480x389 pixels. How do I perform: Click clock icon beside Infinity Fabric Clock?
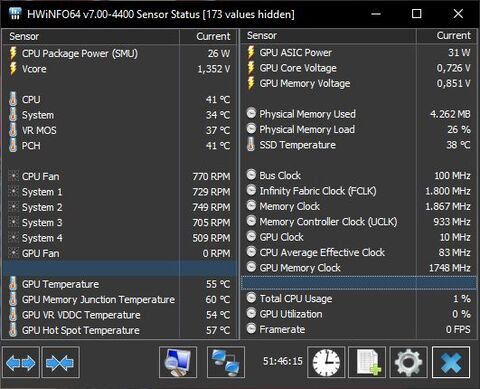coord(251,190)
